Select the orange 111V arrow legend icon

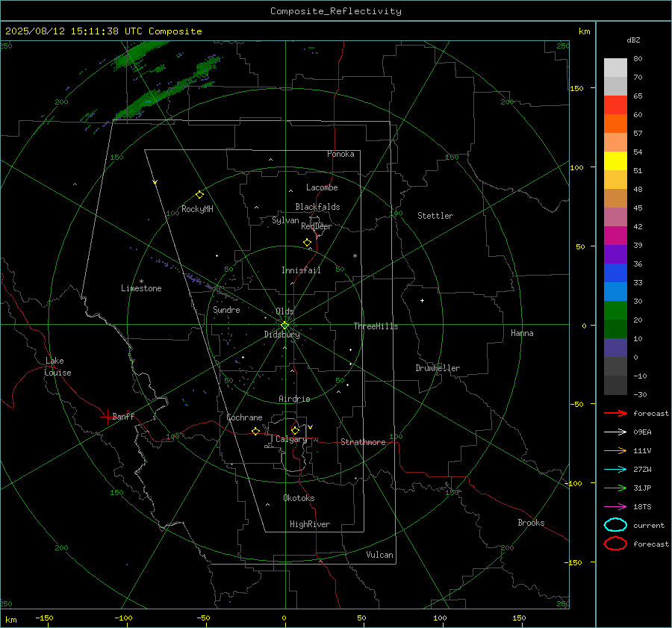(x=615, y=450)
